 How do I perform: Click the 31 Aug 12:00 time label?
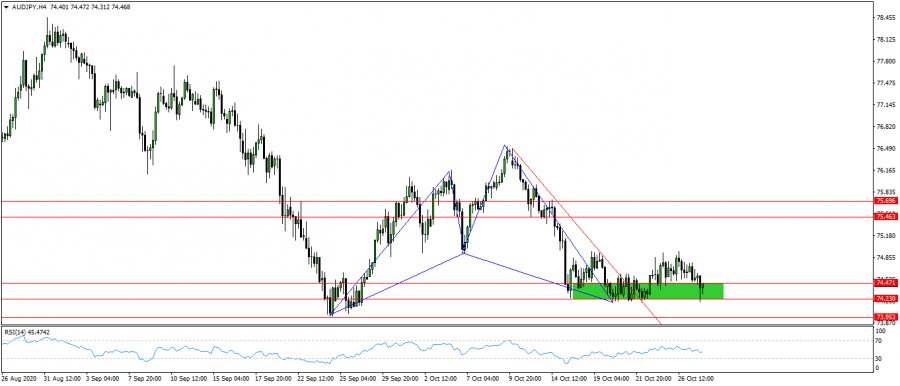62,379
